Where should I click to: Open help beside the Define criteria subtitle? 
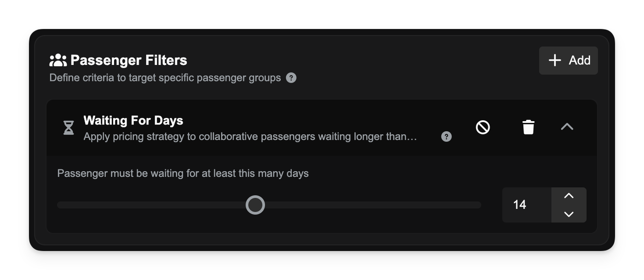coord(291,78)
